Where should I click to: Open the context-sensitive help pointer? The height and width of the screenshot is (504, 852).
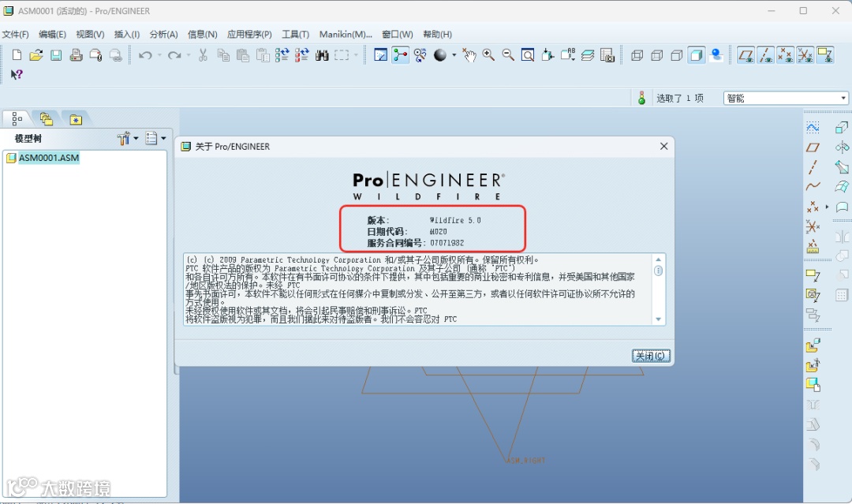pos(17,74)
